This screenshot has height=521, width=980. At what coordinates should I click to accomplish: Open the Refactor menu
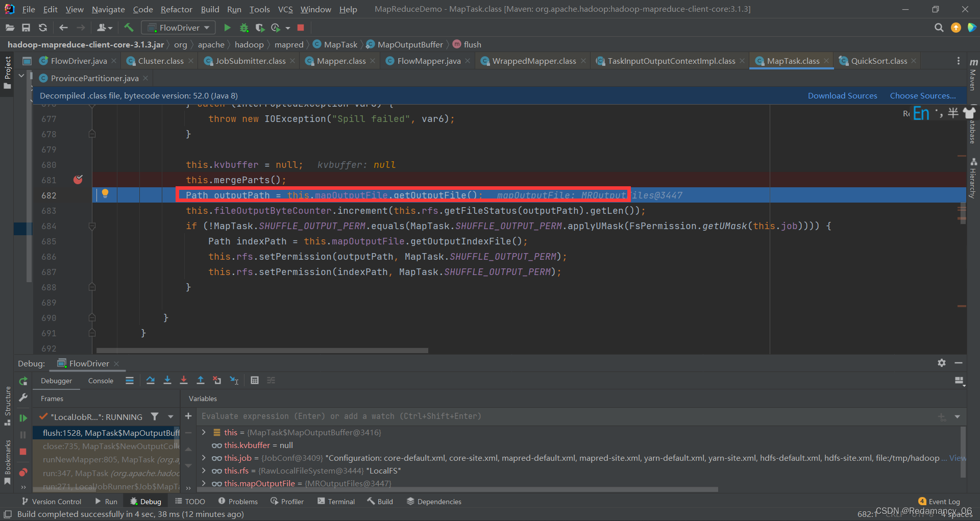[x=176, y=9]
